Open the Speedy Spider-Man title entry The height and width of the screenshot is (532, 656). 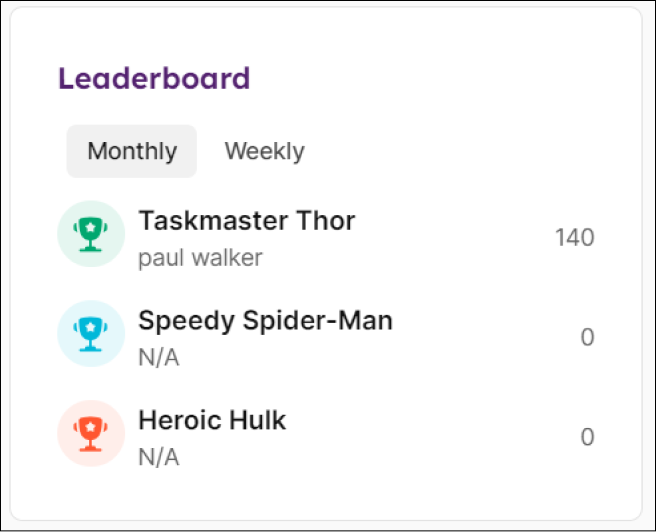[x=266, y=321]
